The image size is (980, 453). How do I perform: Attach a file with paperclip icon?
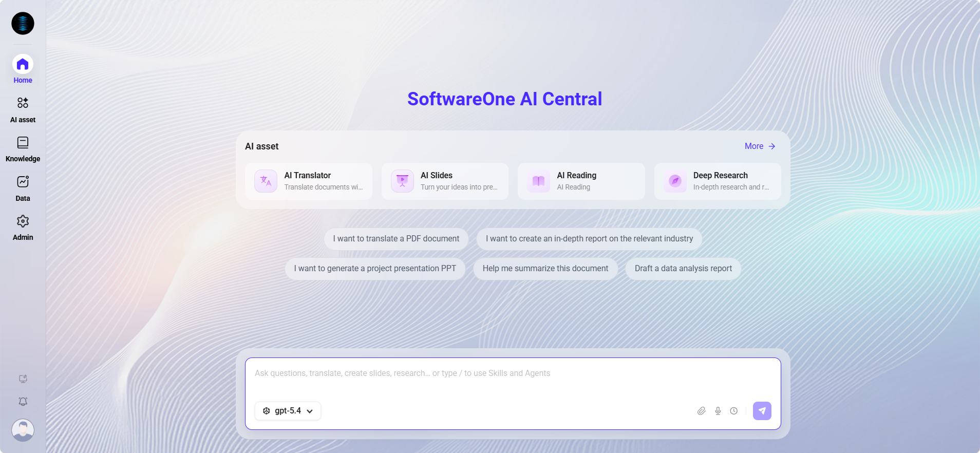click(702, 411)
